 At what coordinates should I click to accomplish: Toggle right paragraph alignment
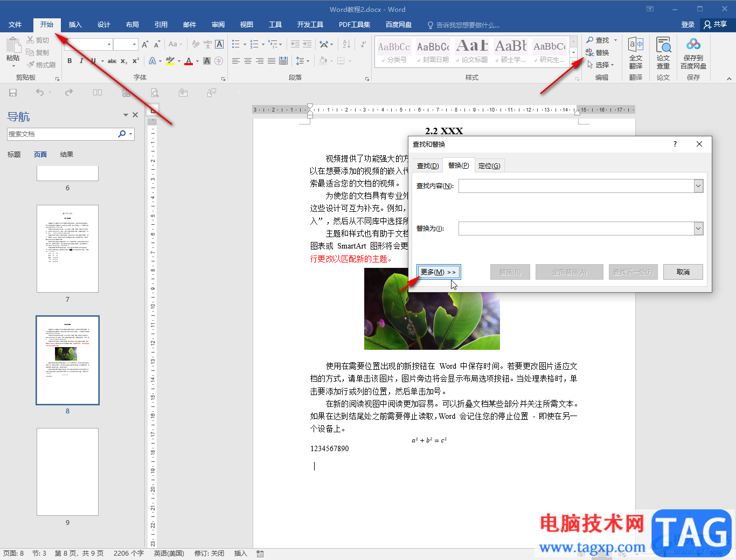(x=260, y=61)
